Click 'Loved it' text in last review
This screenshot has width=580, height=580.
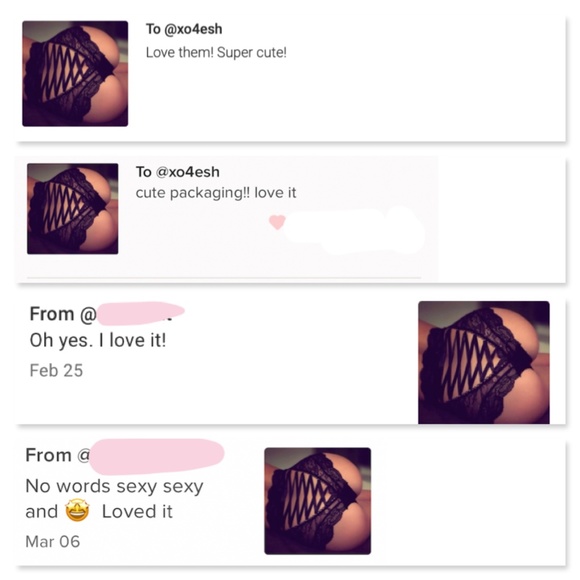tap(137, 512)
